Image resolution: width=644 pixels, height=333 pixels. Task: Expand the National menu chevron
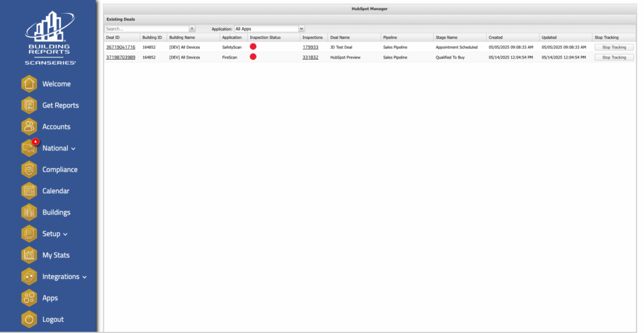(x=73, y=149)
